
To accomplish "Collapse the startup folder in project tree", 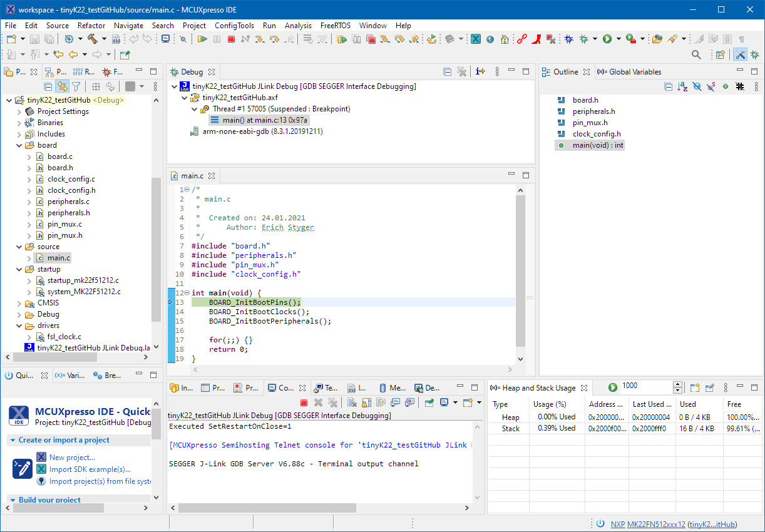I will coord(19,269).
